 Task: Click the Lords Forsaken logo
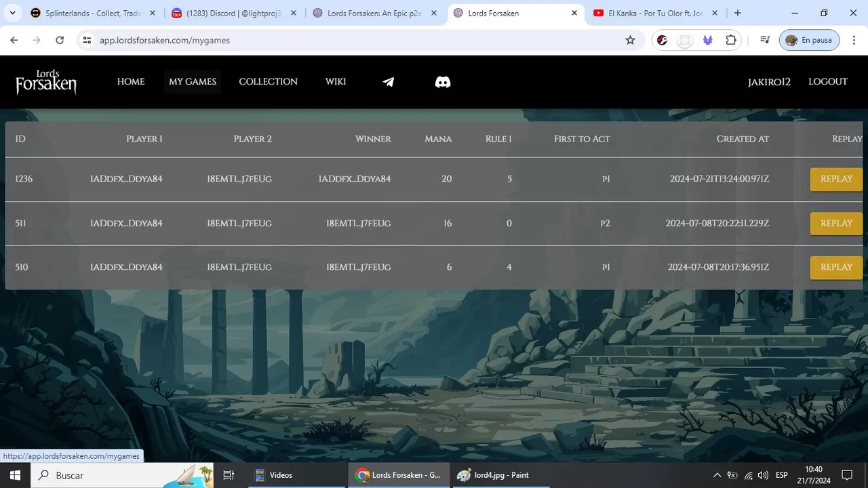click(46, 82)
